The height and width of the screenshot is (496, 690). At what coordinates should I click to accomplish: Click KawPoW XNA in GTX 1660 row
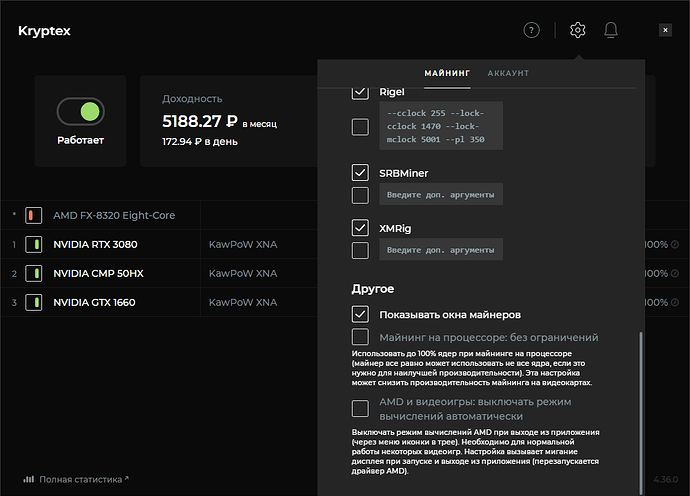tap(243, 302)
